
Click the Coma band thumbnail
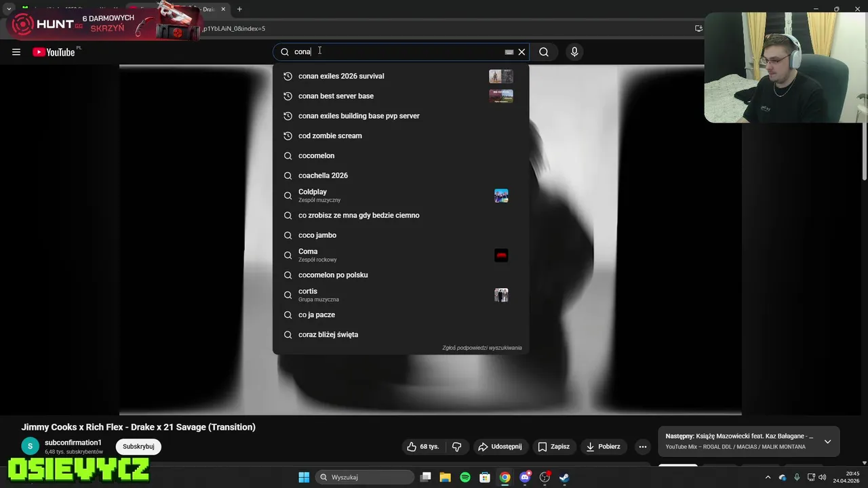501,256
